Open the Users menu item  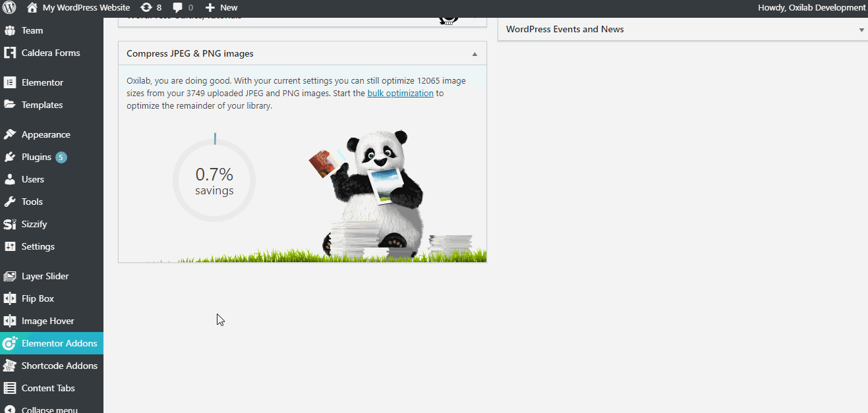33,179
